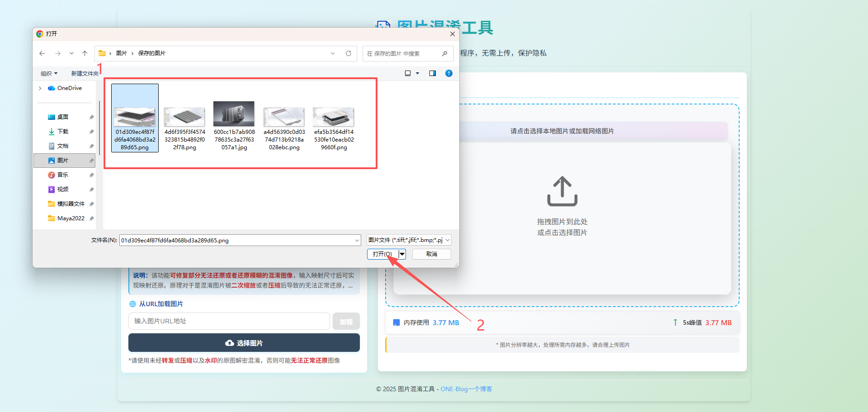Click the upload icon in drop zone
This screenshot has width=868, height=412.
point(562,191)
